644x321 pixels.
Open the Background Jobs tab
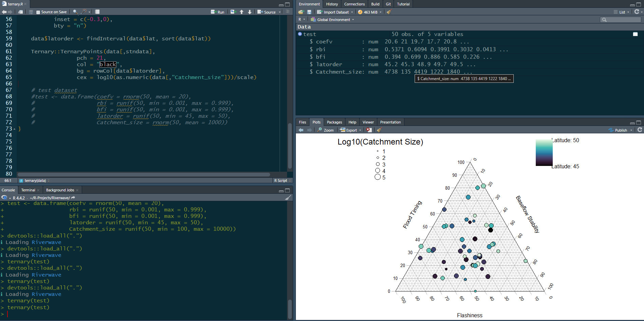pyautogui.click(x=60, y=190)
